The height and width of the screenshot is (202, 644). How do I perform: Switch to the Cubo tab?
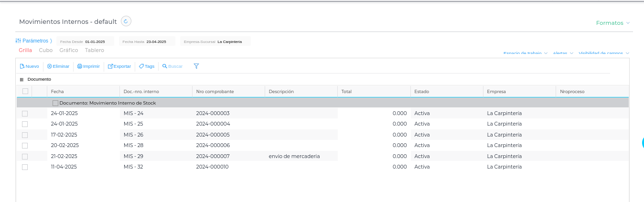[x=46, y=50]
